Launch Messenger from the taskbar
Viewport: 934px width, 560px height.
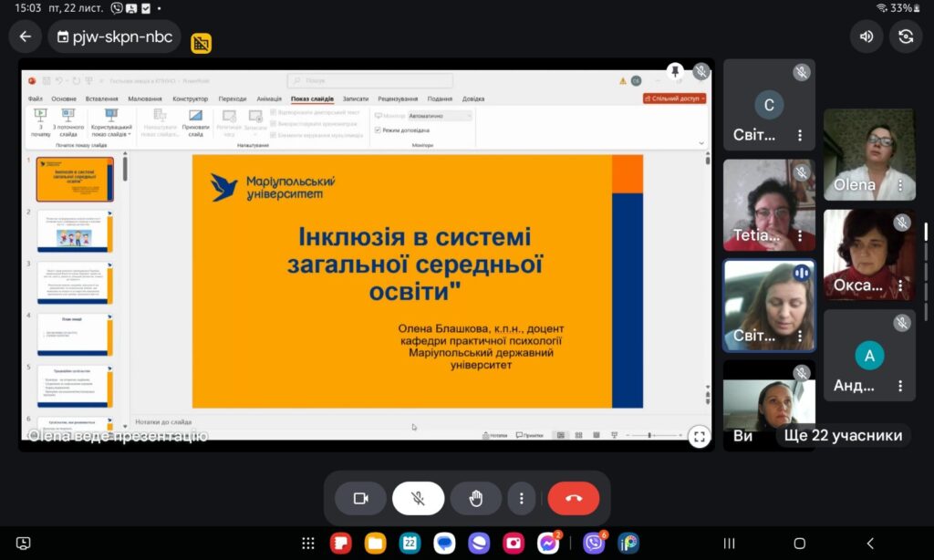548,543
